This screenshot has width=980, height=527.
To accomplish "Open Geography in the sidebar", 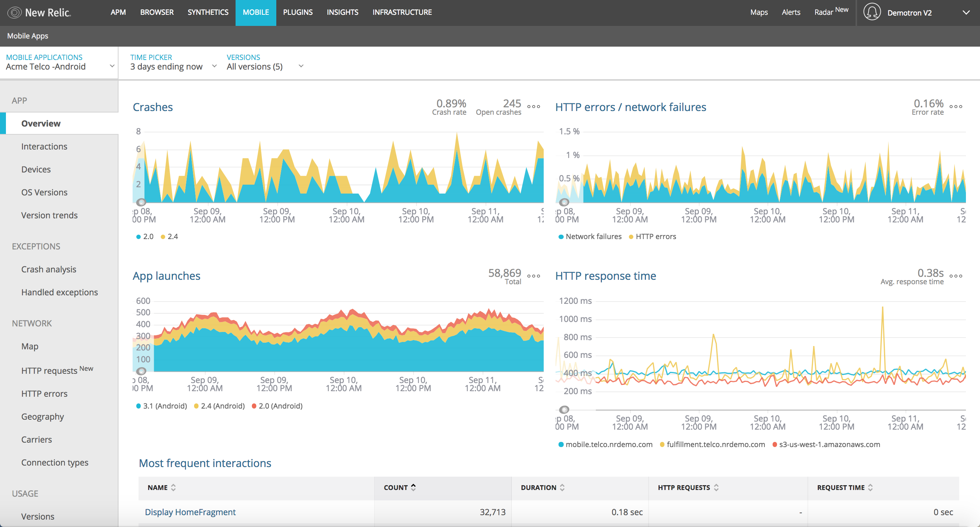I will (43, 417).
